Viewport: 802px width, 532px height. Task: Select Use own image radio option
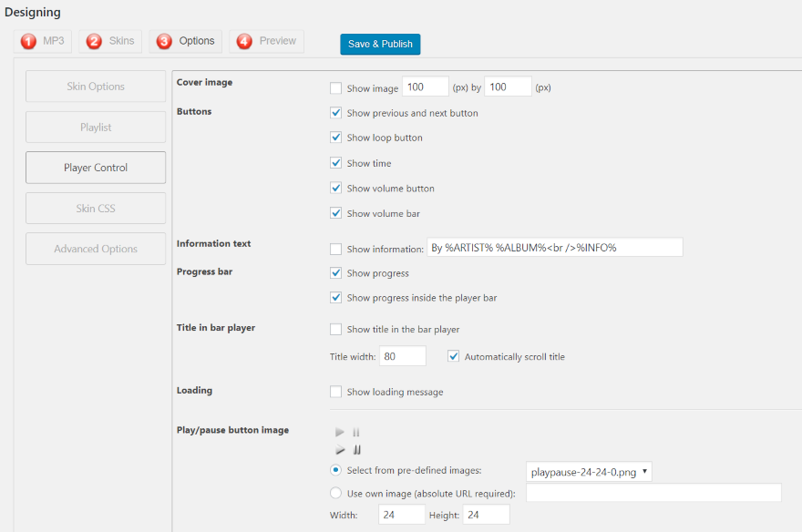pyautogui.click(x=335, y=493)
